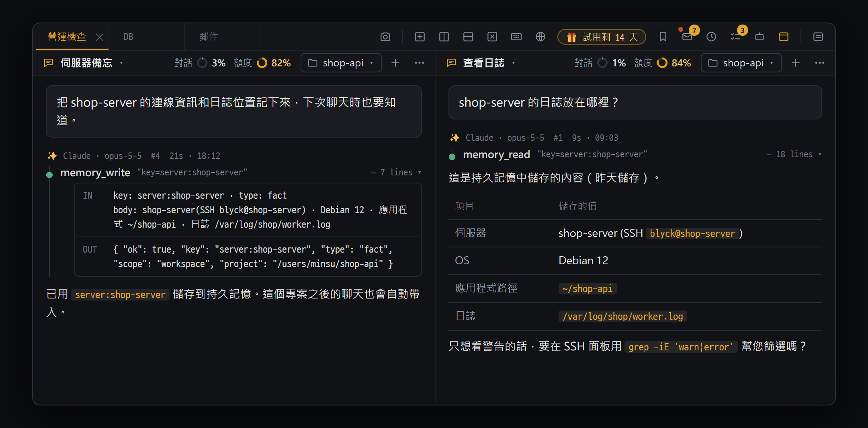868x428 pixels.
Task: Click the server:shop-server inline code chip
Action: (x=120, y=295)
